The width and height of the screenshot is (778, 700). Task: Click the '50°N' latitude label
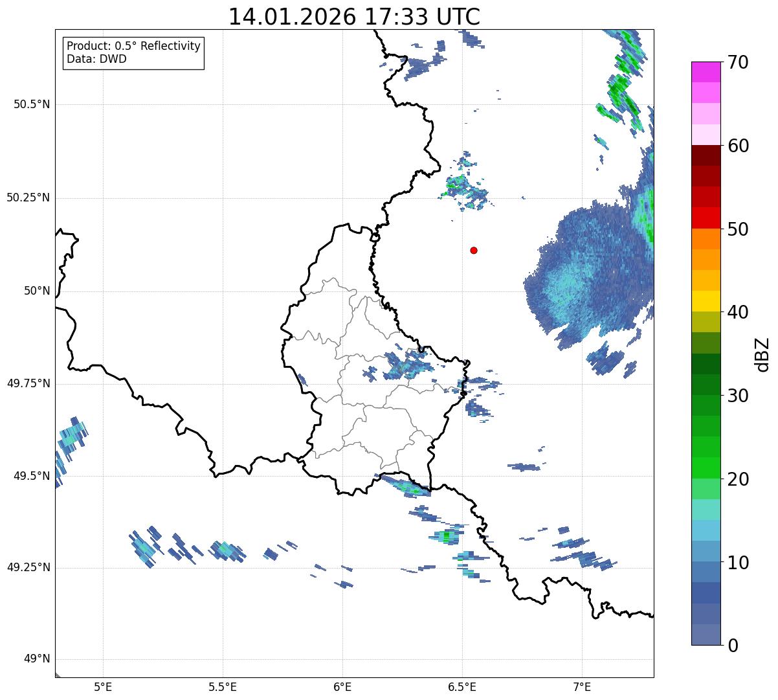(x=37, y=291)
